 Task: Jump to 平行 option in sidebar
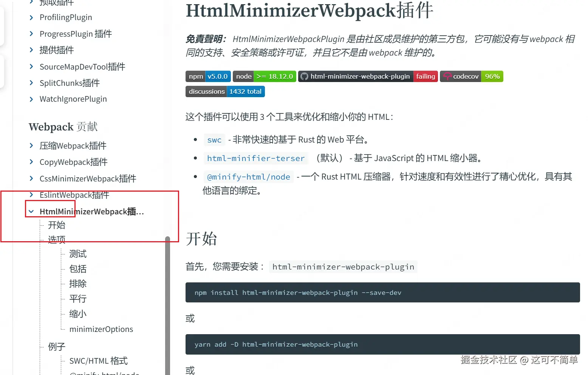pyautogui.click(x=78, y=299)
